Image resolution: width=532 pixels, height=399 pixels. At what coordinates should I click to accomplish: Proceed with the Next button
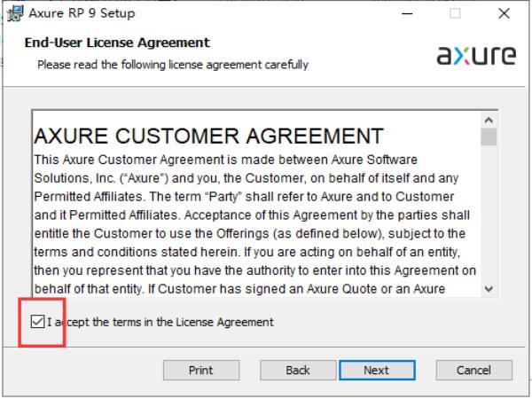point(377,370)
